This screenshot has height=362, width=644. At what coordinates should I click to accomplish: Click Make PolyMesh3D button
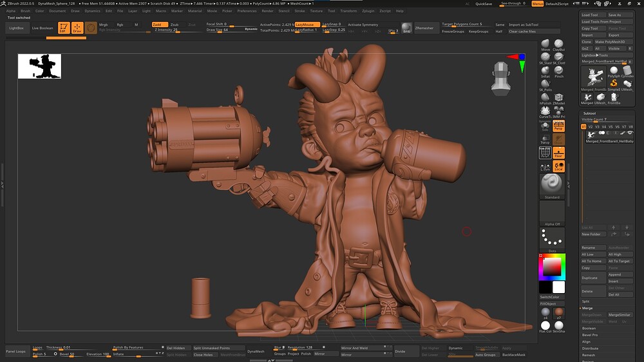613,42
